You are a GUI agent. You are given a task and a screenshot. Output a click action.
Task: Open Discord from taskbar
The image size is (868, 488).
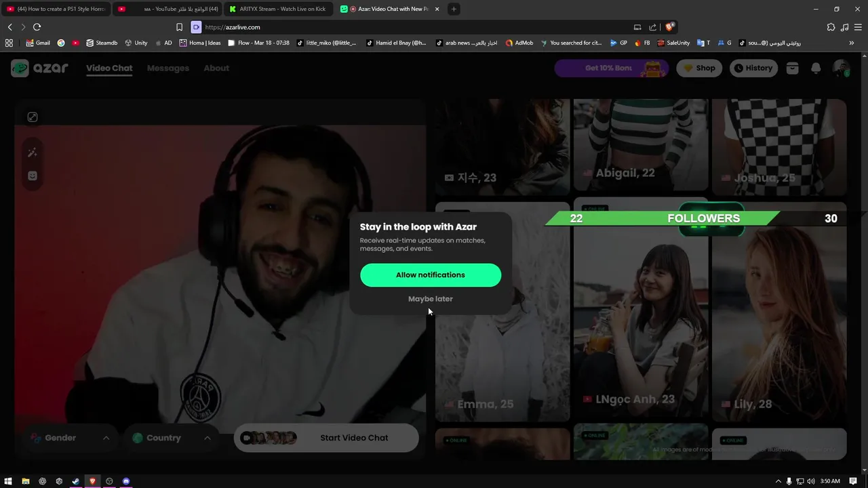pyautogui.click(x=125, y=481)
